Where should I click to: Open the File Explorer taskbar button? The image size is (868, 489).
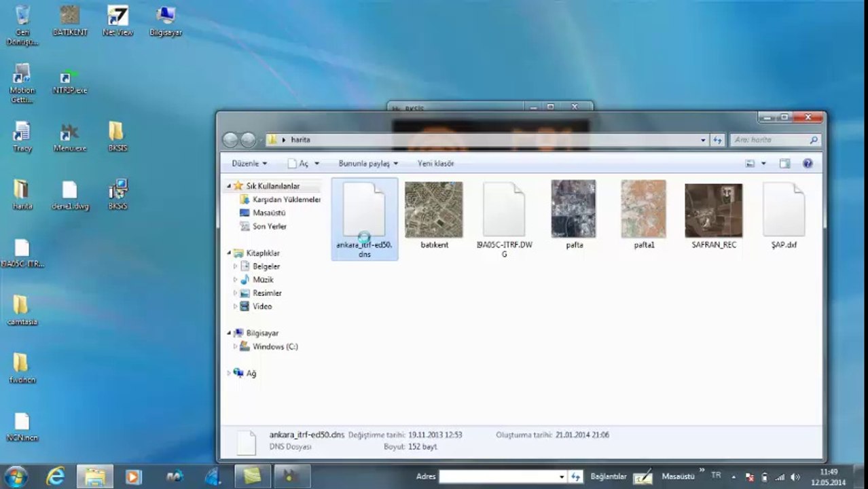94,476
